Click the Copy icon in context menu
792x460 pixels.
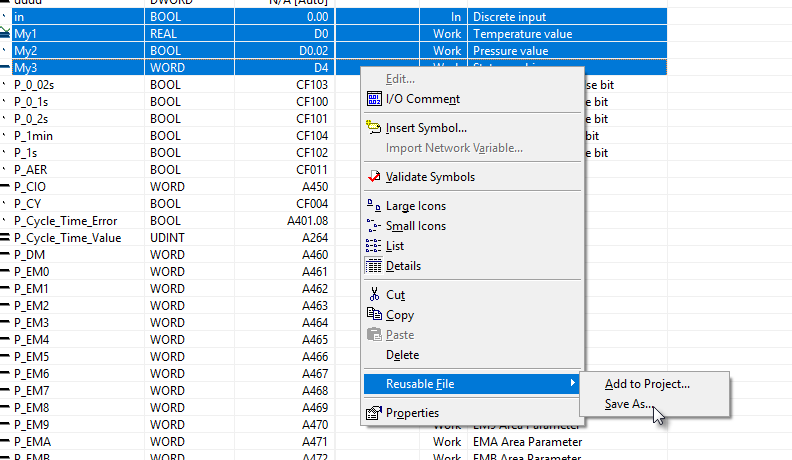374,314
